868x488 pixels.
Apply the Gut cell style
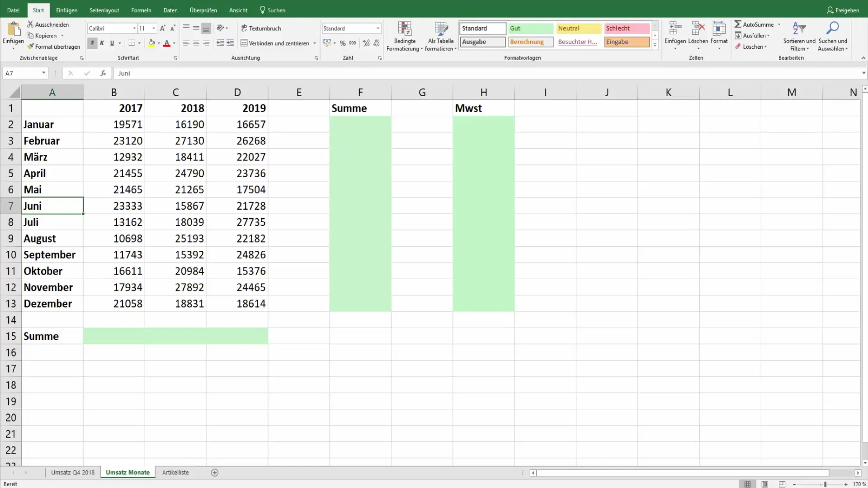pyautogui.click(x=531, y=28)
